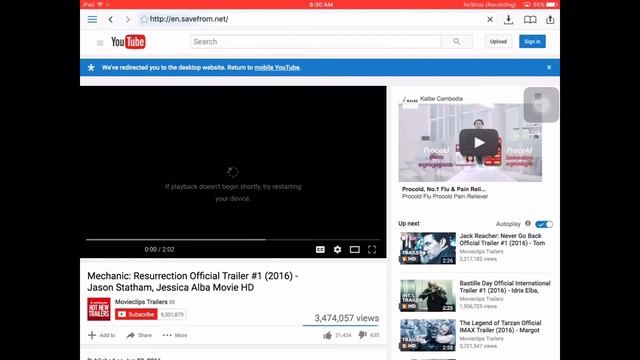Open Movieclips Trailers channel name
Screen dimensions: 640x360
tap(141, 302)
